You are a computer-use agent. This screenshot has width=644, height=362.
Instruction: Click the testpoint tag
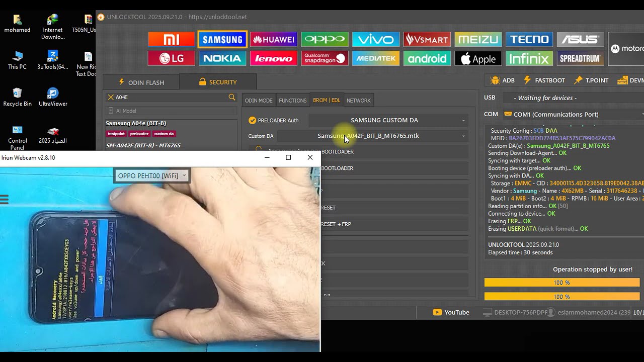point(116,134)
